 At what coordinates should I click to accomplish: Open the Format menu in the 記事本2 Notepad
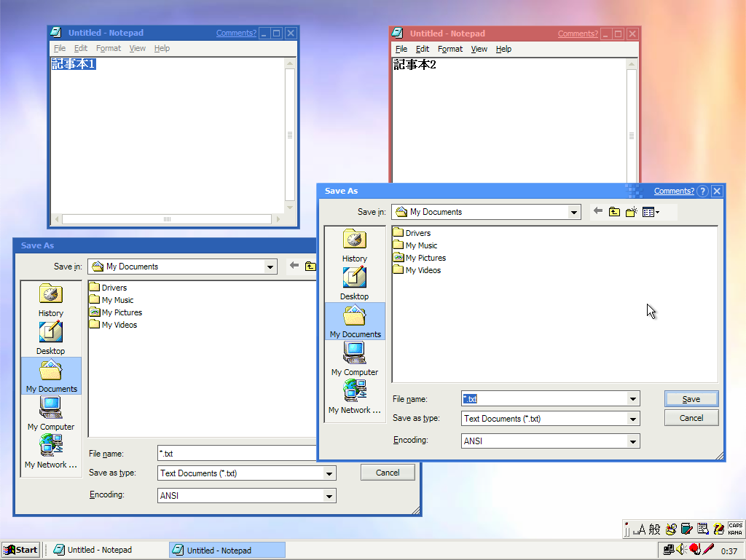click(x=450, y=49)
